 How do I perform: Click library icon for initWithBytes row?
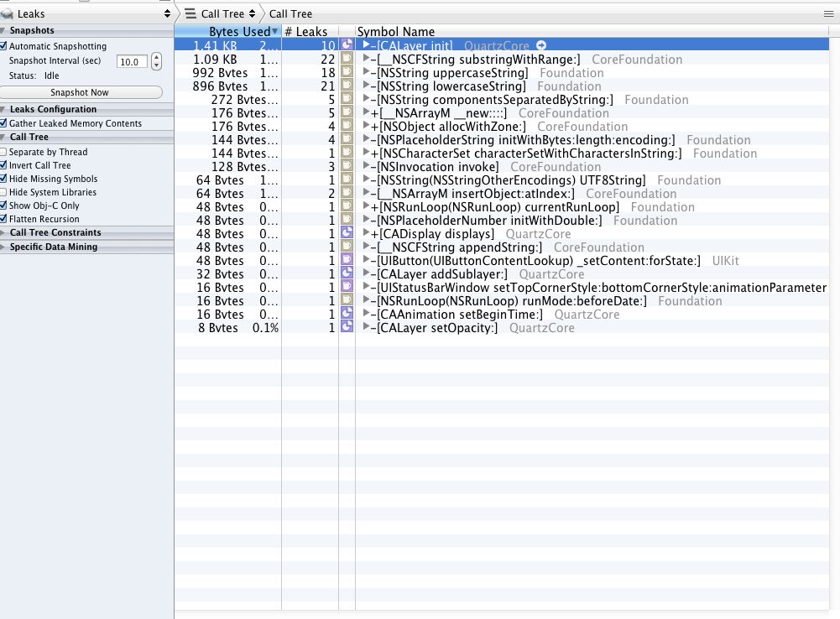(x=347, y=138)
